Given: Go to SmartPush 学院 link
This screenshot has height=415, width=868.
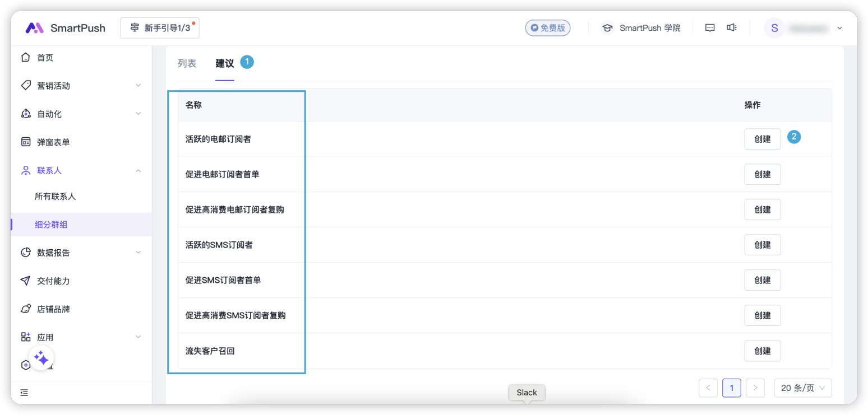Looking at the screenshot, I should click(641, 28).
